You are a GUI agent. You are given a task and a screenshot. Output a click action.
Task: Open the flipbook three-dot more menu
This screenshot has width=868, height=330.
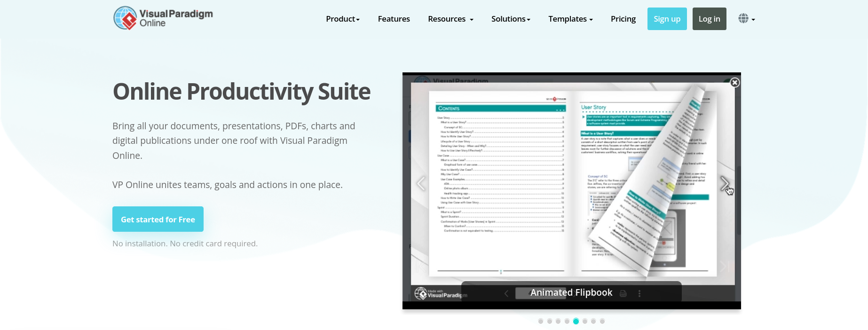[x=639, y=293]
